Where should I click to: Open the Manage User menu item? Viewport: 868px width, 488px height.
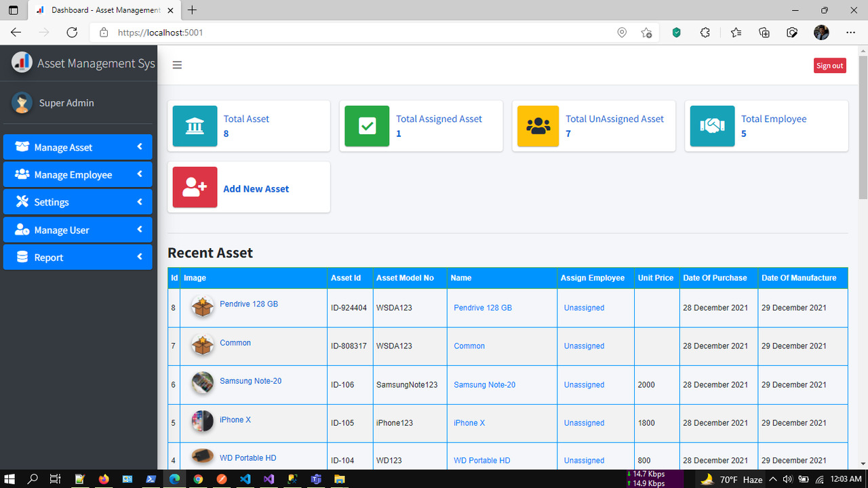pos(77,230)
